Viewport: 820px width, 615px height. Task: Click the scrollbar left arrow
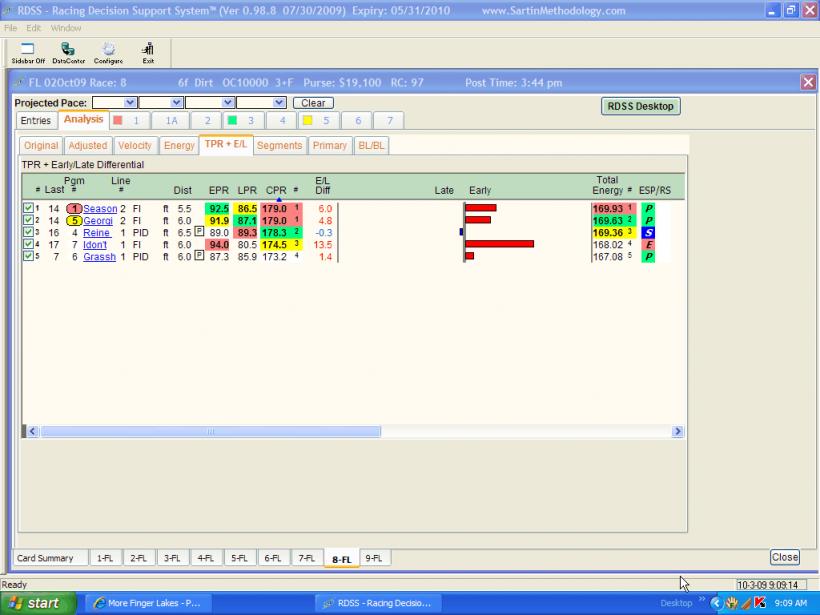[x=32, y=431]
